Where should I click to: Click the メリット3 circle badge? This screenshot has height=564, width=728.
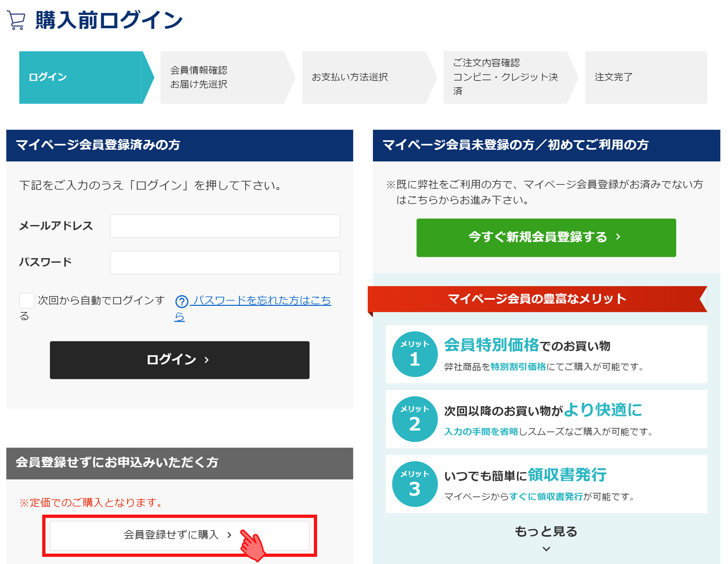click(414, 483)
